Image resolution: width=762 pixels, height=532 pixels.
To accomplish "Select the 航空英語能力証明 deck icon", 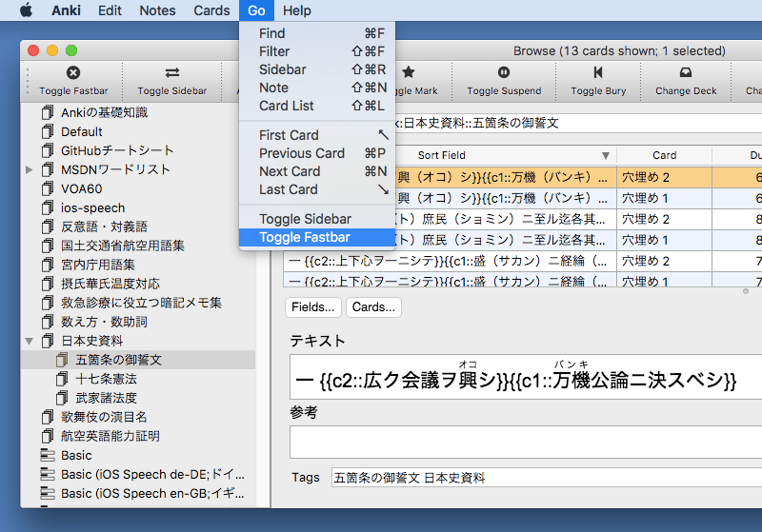I will click(x=48, y=436).
